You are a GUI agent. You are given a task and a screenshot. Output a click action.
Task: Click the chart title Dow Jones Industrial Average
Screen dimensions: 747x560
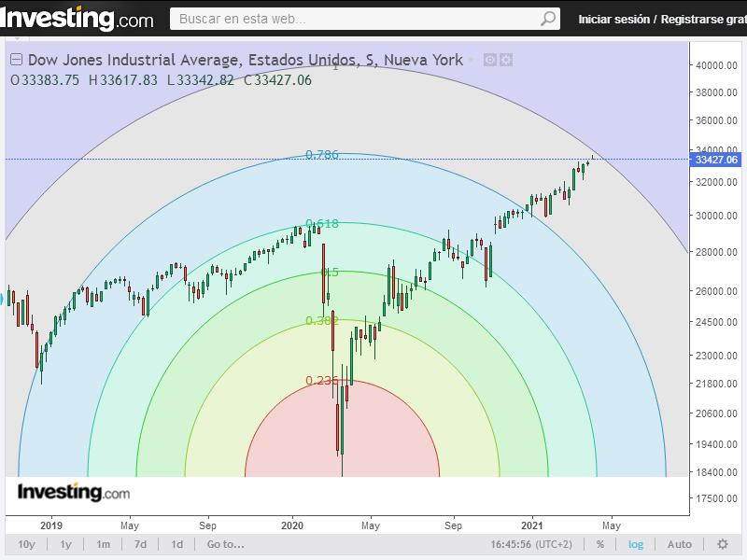[135, 60]
